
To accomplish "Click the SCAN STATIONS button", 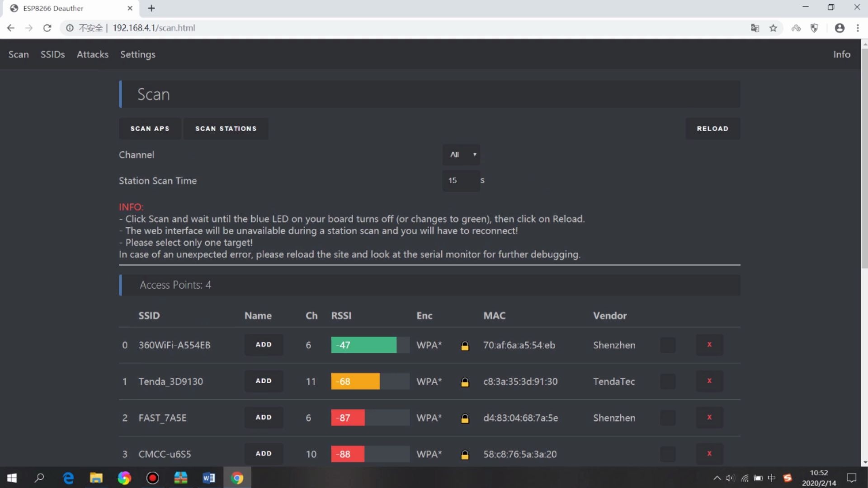I will [226, 129].
